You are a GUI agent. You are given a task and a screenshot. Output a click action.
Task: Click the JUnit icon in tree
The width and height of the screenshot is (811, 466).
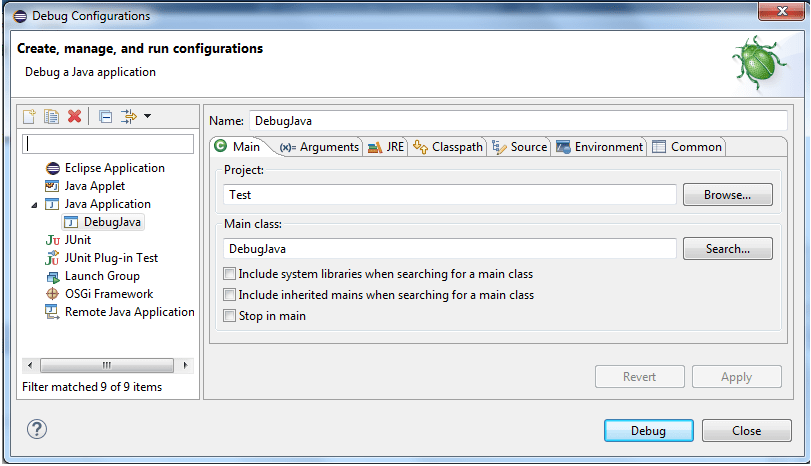pyautogui.click(x=52, y=240)
